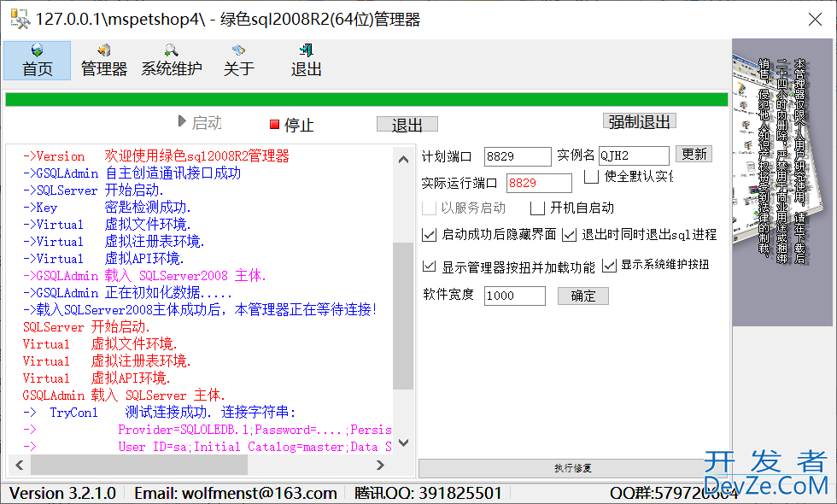Toggle the 使全默认实例 checkbox

[x=591, y=176]
